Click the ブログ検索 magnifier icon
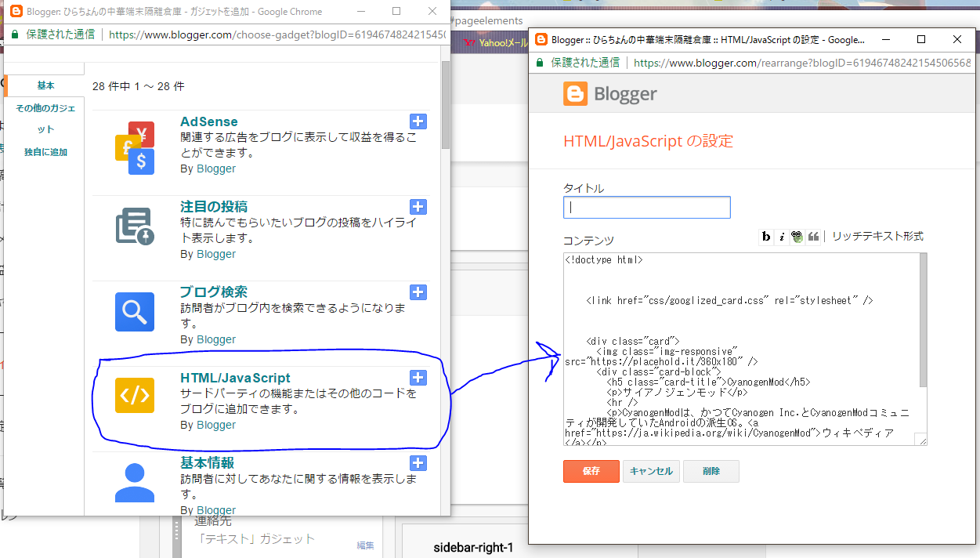 click(x=135, y=312)
